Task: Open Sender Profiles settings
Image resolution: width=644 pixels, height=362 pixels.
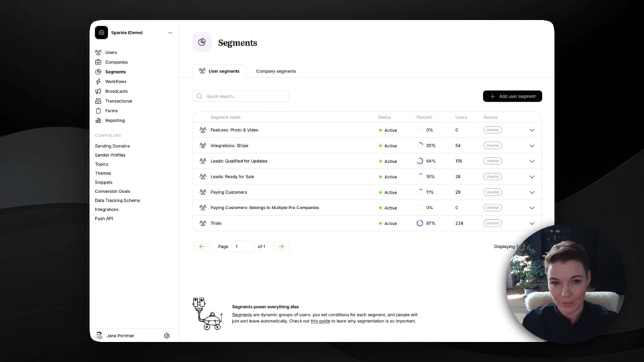Action: pos(110,155)
